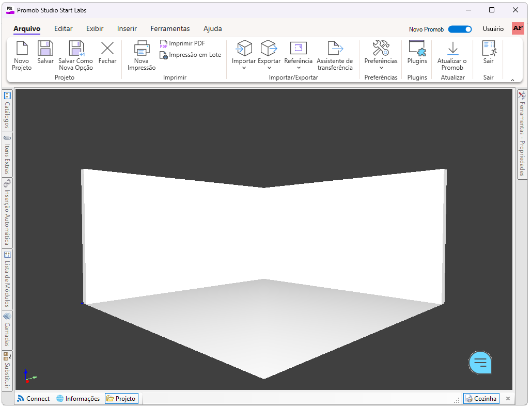
Task: Open the Itens Extras side panel
Action: pyautogui.click(x=7, y=154)
